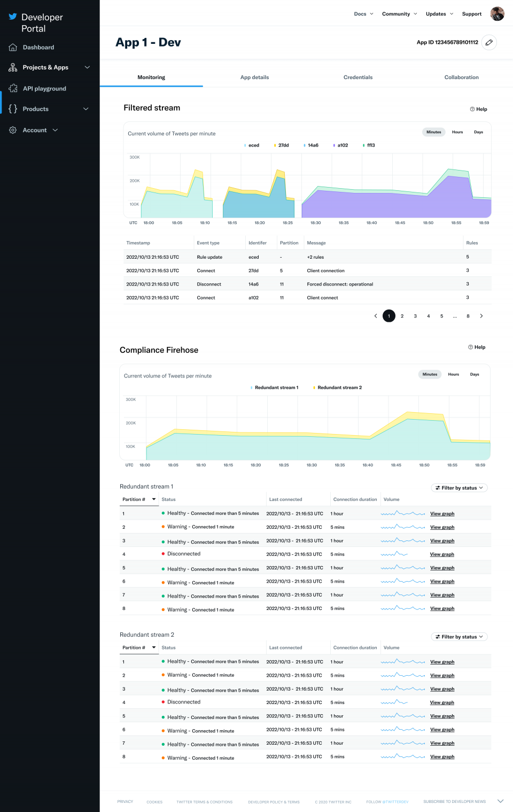Expand Projects & Apps menu

(x=87, y=67)
